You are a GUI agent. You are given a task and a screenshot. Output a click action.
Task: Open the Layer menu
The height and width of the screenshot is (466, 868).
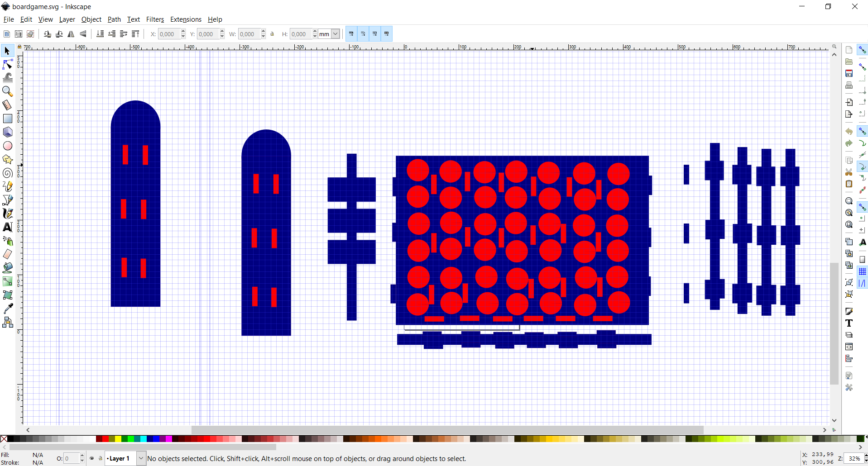67,19
